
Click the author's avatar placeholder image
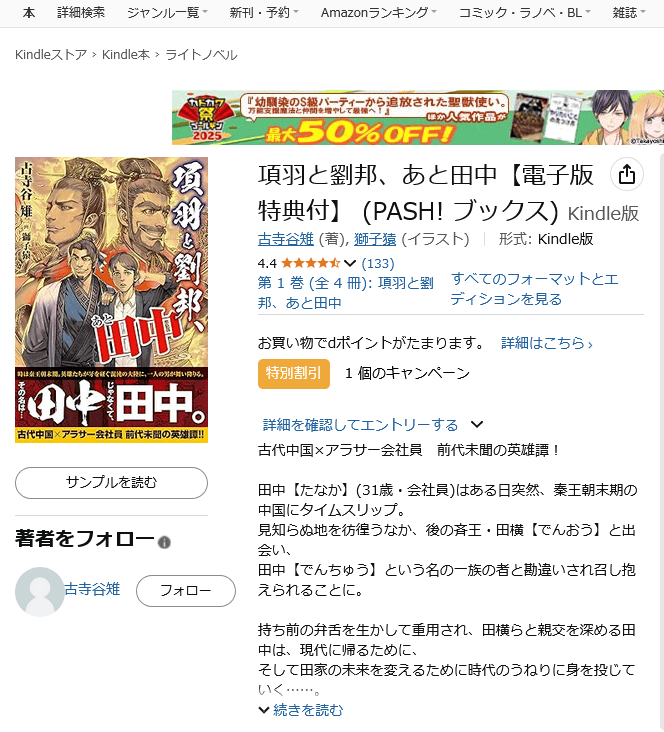tap(40, 591)
